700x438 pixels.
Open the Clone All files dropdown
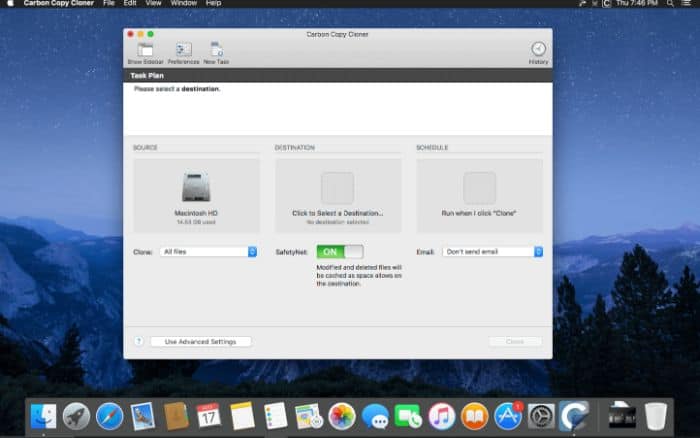[208, 252]
